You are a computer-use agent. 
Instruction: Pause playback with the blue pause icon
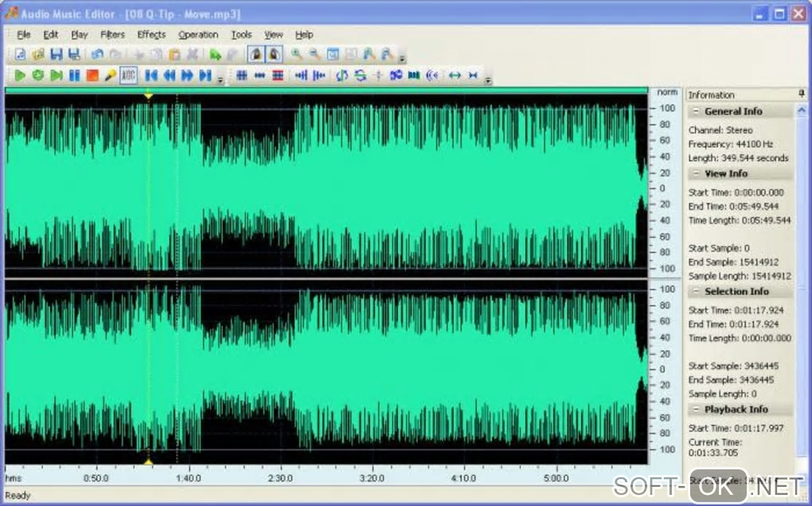74,76
